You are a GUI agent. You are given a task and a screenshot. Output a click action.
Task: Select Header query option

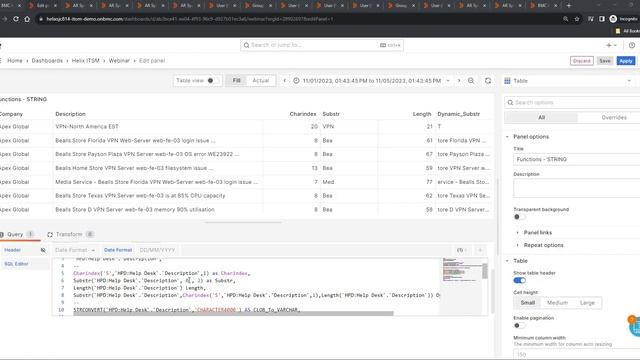(x=13, y=250)
